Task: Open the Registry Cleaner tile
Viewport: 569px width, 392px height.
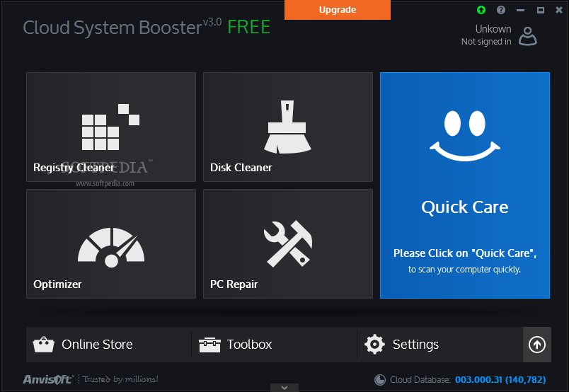Action: (x=111, y=127)
